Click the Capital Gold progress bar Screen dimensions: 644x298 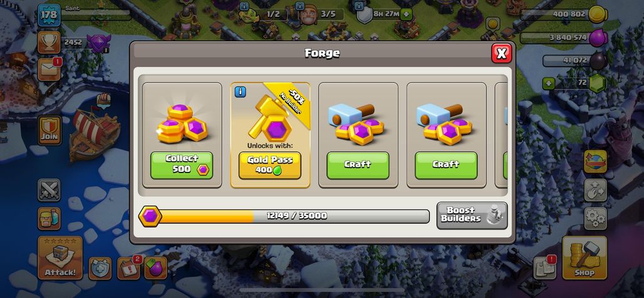(284, 216)
